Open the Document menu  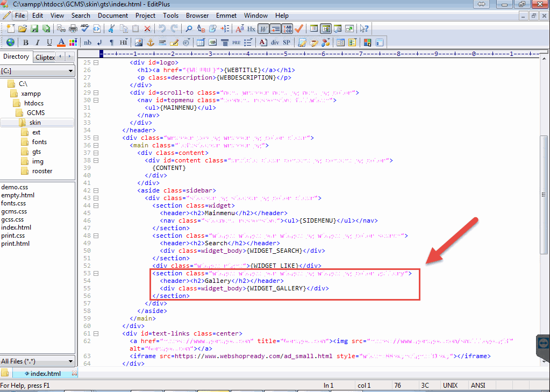pyautogui.click(x=113, y=16)
